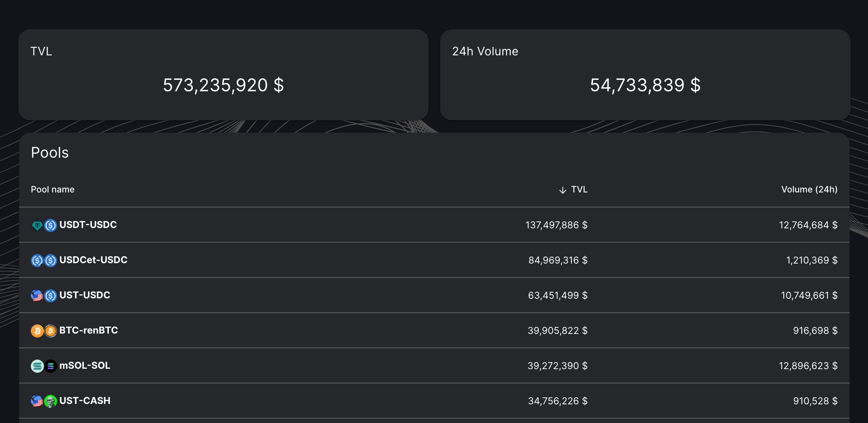Click the orange Bitcoin icon in BTC-renBTC row
The image size is (868, 423).
pyautogui.click(x=37, y=331)
